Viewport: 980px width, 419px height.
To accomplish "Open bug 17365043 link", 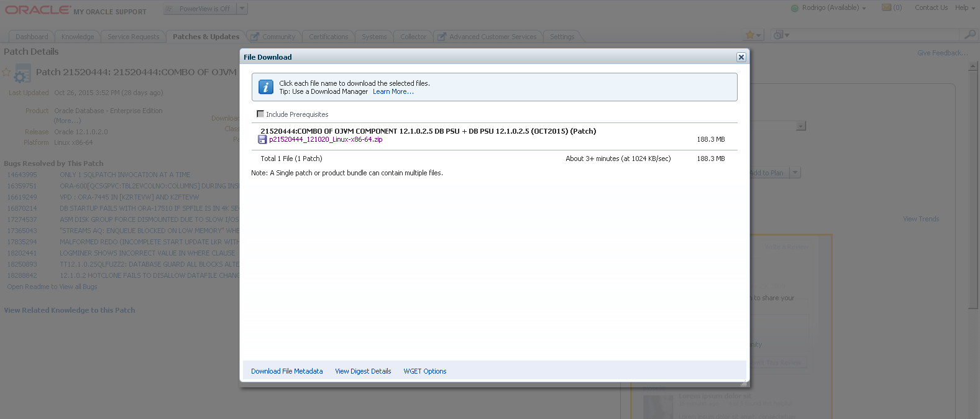I will (x=22, y=231).
